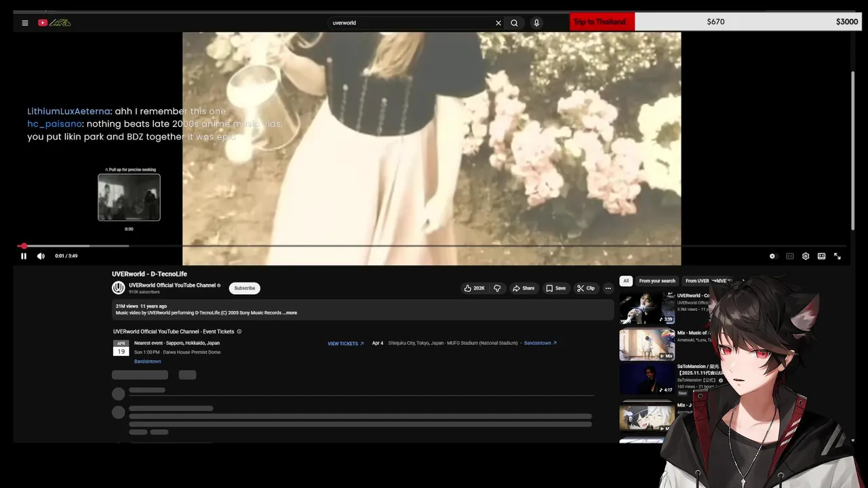Click the 'Trip to Thailand' goal bar label
The height and width of the screenshot is (488, 868).
(599, 22)
